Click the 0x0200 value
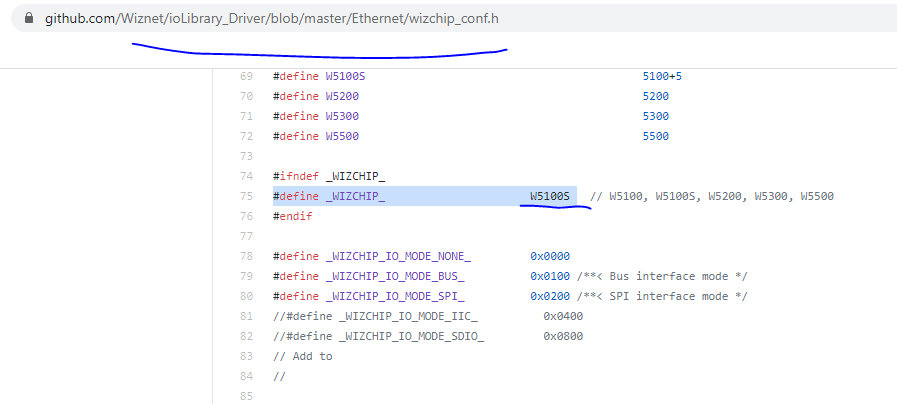 pos(550,296)
